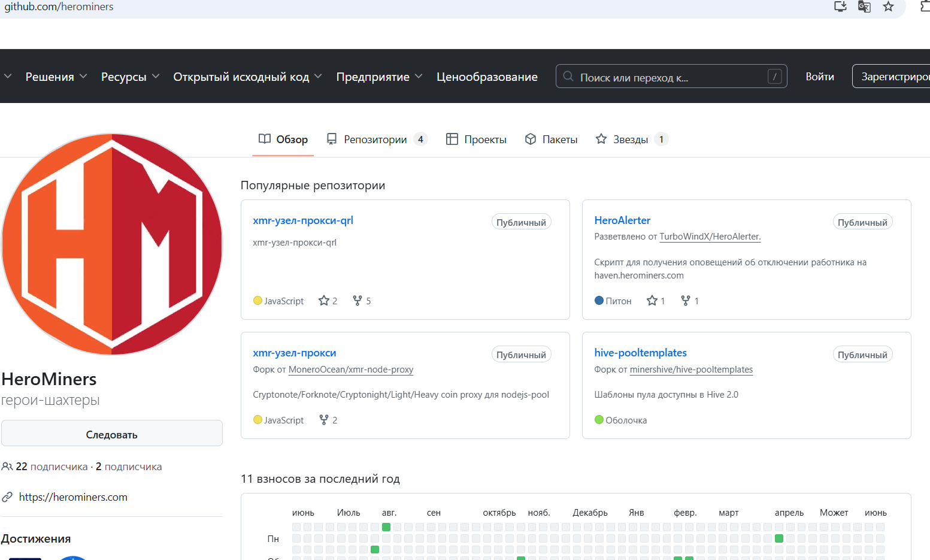The width and height of the screenshot is (930, 560).
Task: Open the Ценообразование page
Action: pos(487,77)
